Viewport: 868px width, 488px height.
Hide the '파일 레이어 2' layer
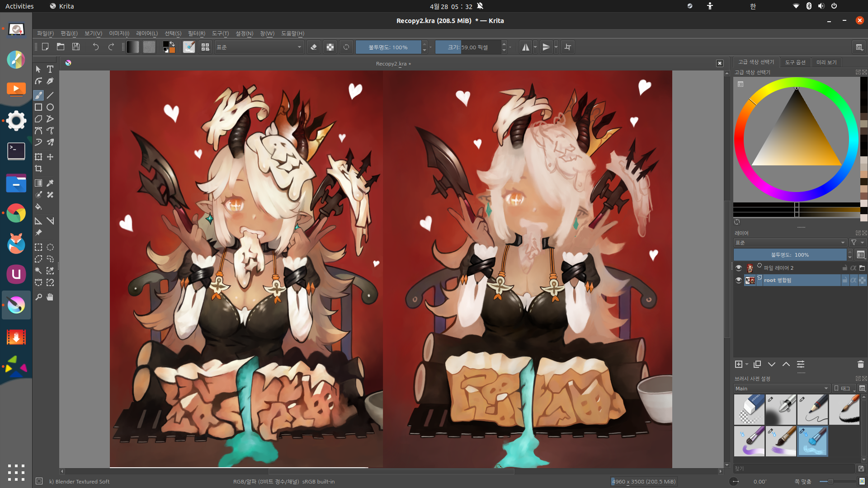pos(739,268)
